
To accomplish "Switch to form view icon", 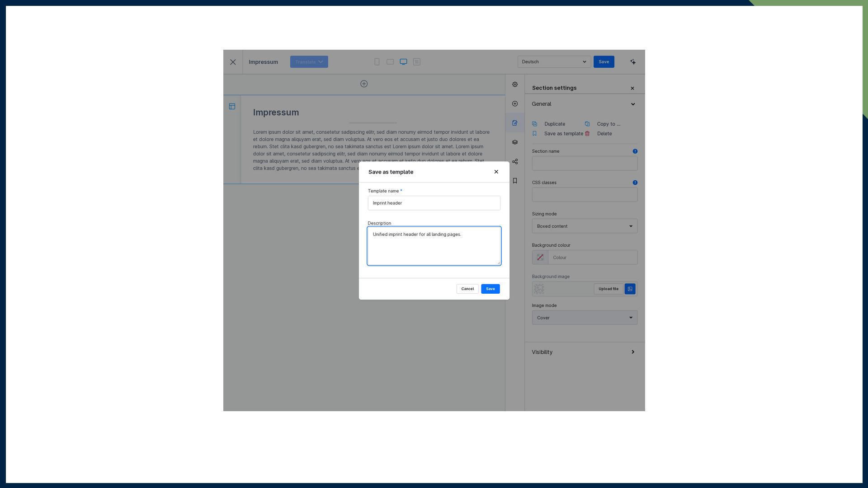I will click(417, 62).
